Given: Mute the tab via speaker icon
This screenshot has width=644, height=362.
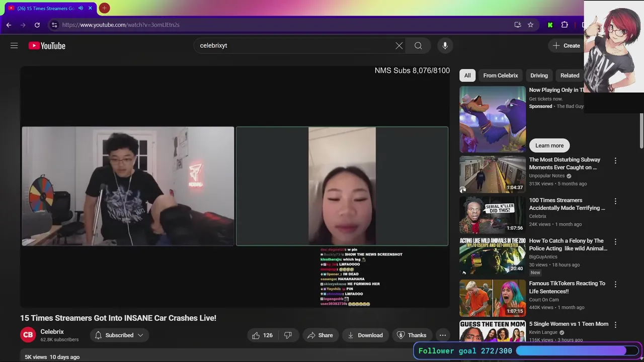Looking at the screenshot, I should pos(80,8).
